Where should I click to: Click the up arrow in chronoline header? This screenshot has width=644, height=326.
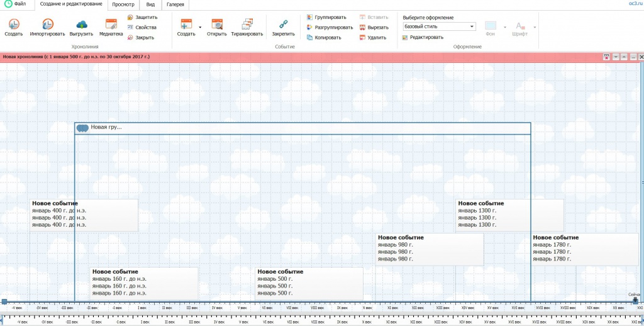coord(624,57)
